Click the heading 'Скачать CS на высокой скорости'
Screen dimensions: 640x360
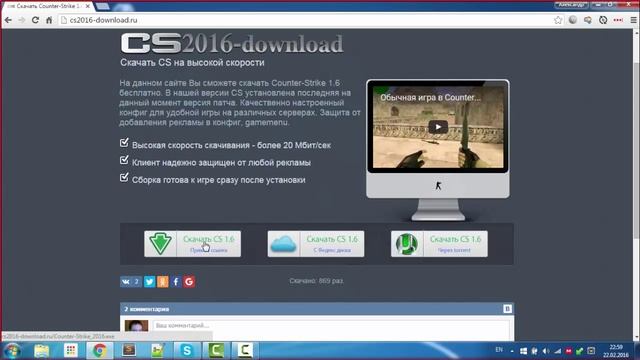tap(192, 62)
